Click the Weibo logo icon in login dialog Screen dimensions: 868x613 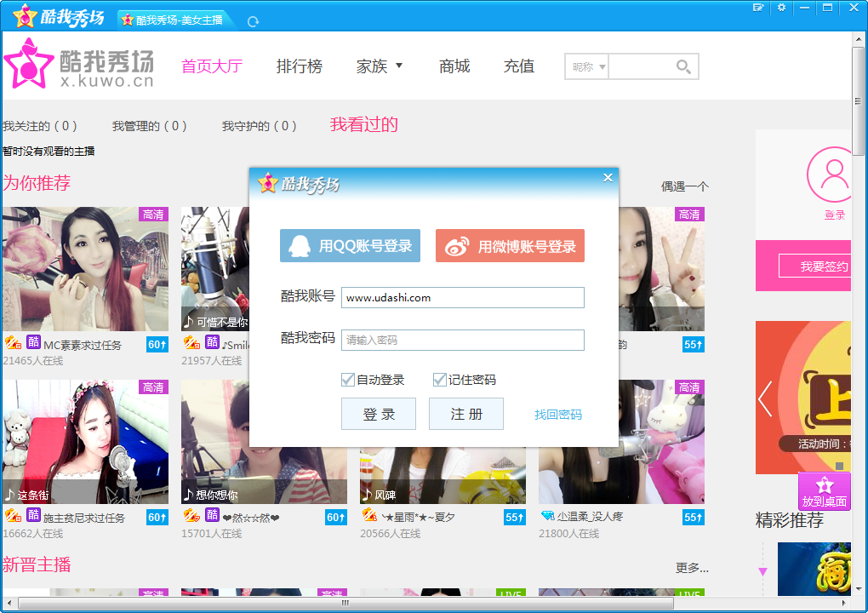coord(457,246)
